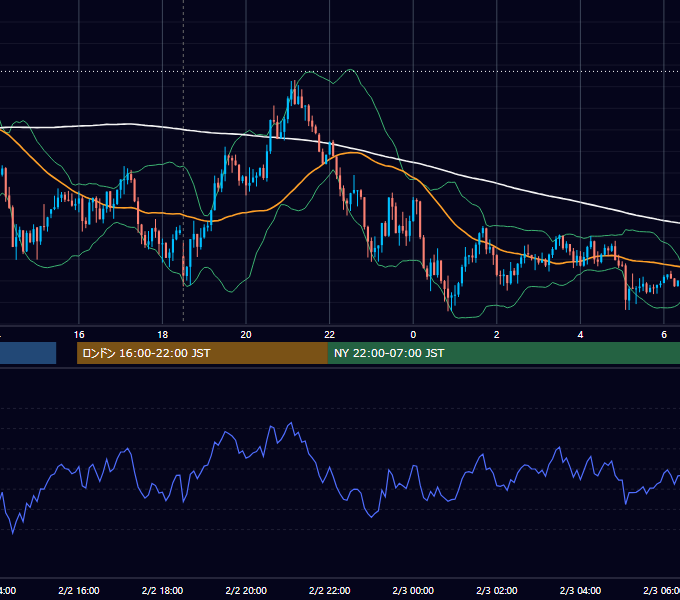Click the highest oscillator peak near 2/2 21:00
Viewport: 680px width, 600px height.
(291, 423)
